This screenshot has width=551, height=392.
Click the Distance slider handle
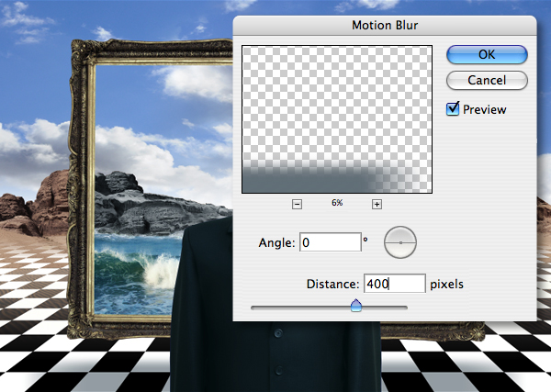click(x=356, y=306)
